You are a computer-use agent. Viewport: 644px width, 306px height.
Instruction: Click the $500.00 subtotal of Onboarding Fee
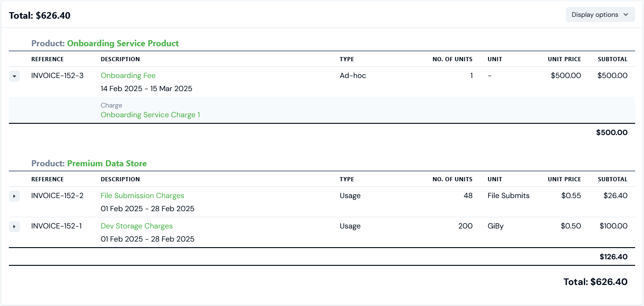pyautogui.click(x=612, y=76)
